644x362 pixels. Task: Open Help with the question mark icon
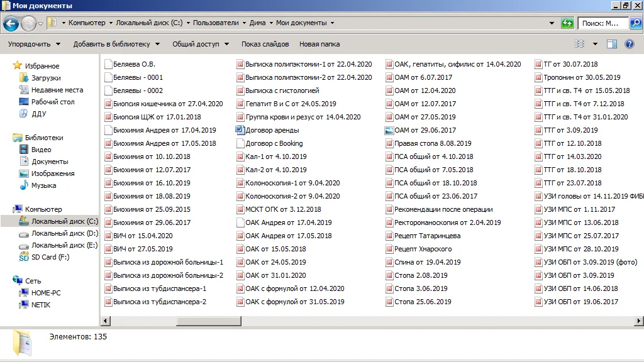point(629,44)
